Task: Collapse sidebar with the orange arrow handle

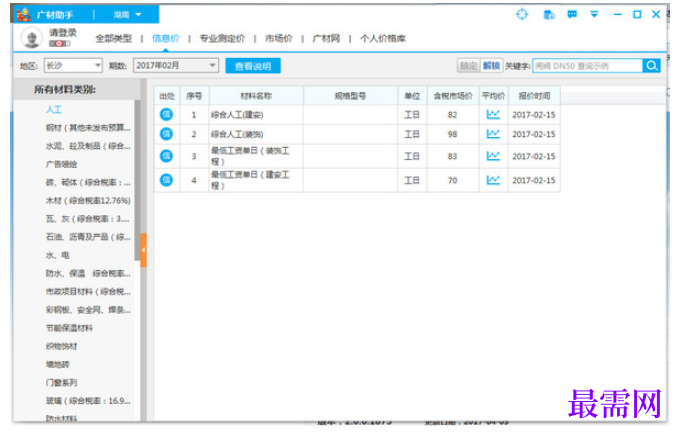Action: click(143, 250)
